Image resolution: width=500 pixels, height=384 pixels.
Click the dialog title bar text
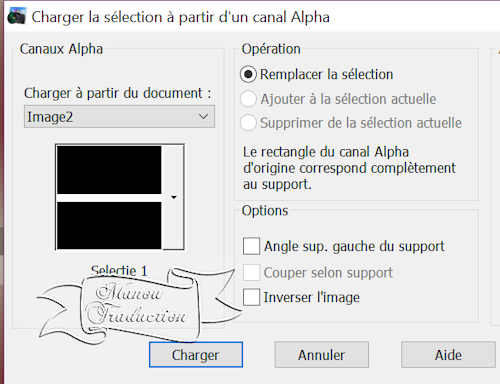[x=180, y=17]
